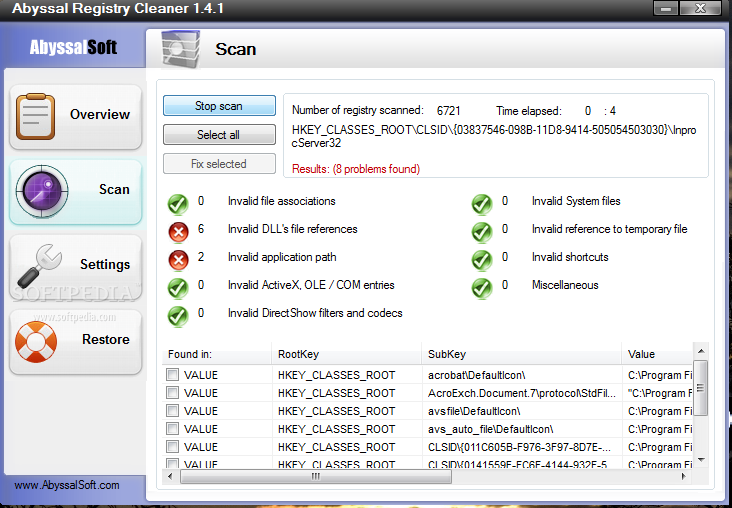Sort by the Found in column header

[217, 354]
